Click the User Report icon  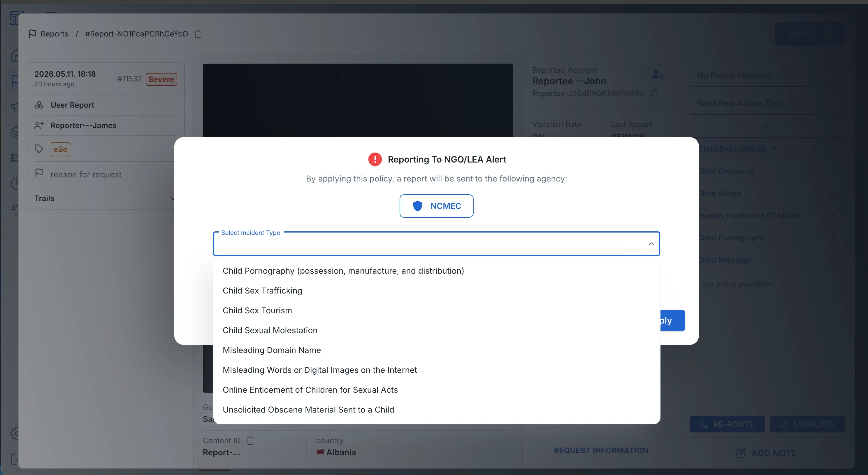(39, 105)
